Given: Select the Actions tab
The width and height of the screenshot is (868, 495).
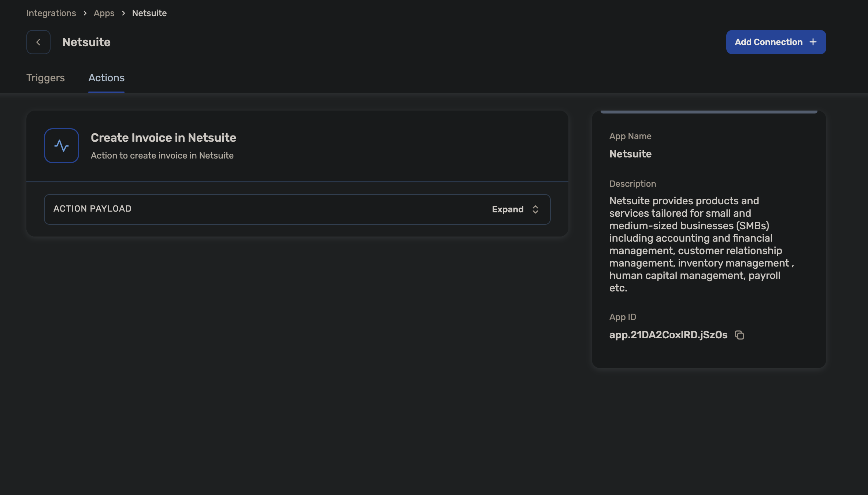Looking at the screenshot, I should [x=106, y=78].
